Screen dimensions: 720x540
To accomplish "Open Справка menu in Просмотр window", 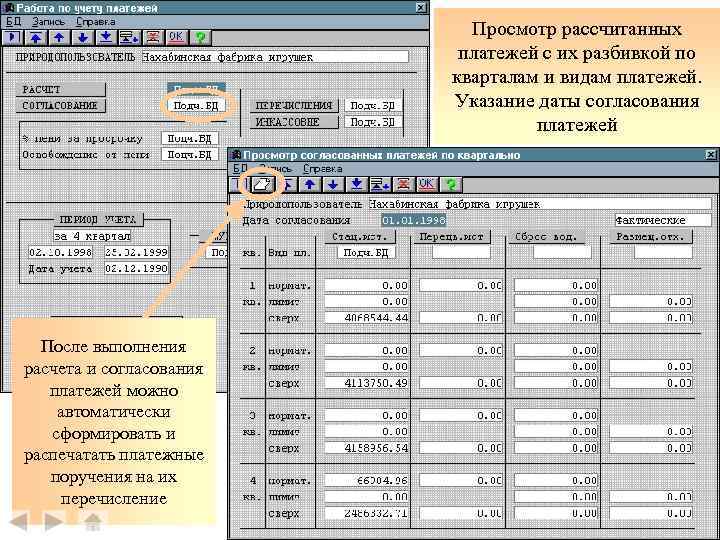I will point(322,169).
